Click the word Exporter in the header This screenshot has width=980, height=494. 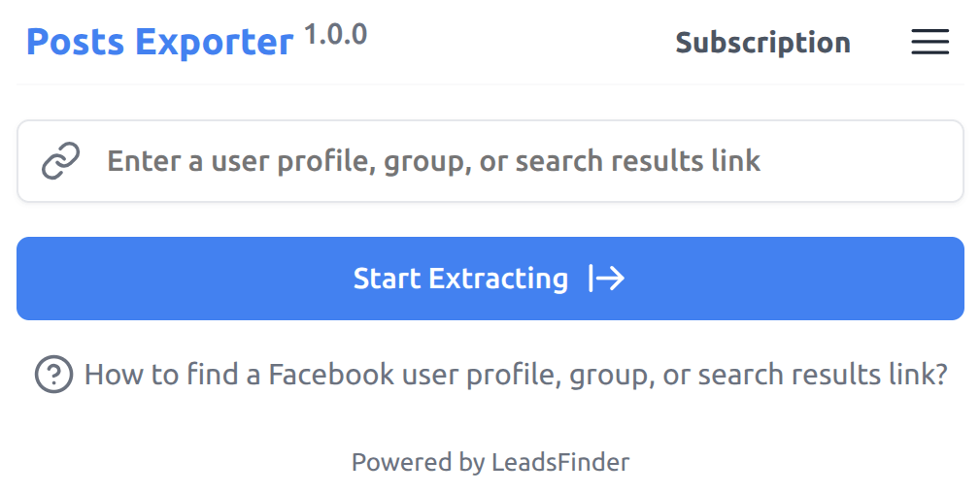click(214, 43)
